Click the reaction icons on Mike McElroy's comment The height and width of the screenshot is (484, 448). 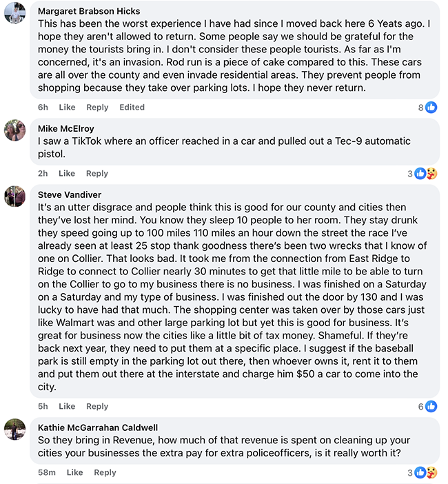[x=426, y=174]
